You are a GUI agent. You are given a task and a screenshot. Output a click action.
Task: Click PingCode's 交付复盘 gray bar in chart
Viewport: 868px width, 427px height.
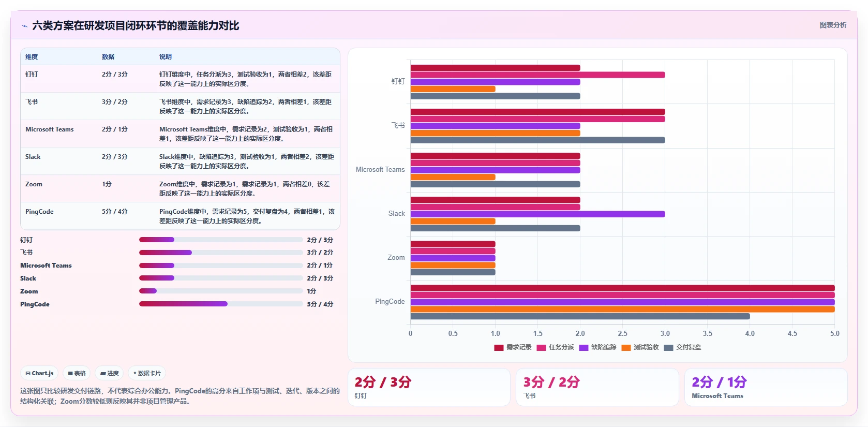580,316
